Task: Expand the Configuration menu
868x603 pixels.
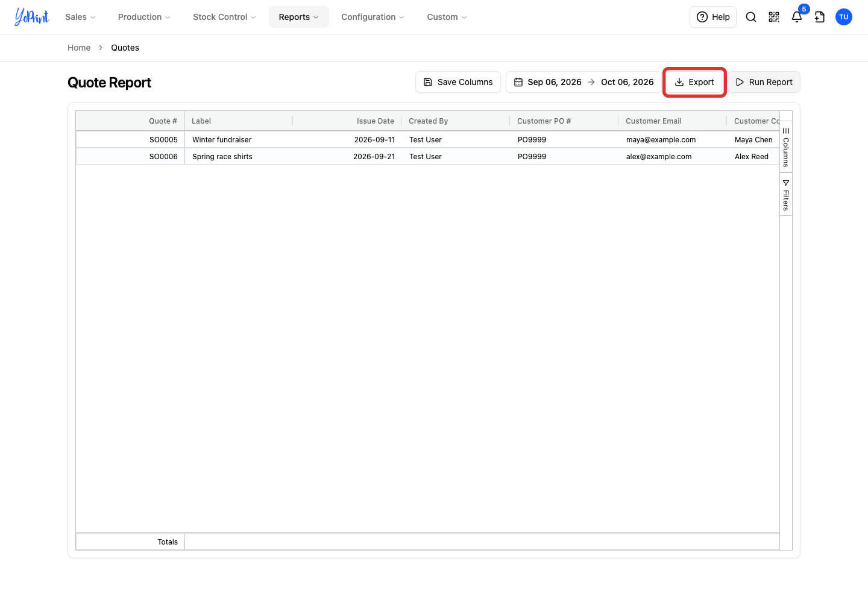Action: [373, 17]
